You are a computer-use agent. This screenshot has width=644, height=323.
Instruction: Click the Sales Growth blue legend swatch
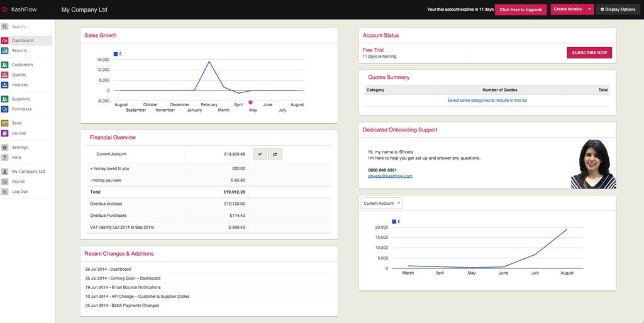tap(115, 54)
